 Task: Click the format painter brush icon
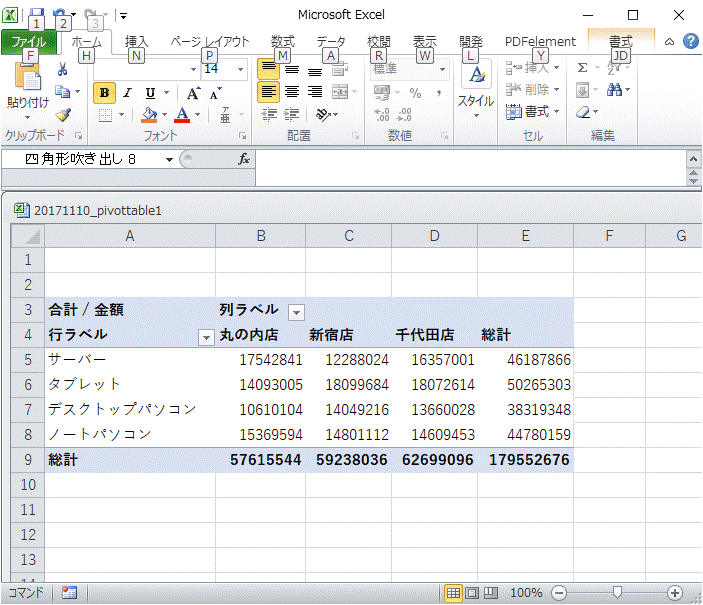point(62,115)
